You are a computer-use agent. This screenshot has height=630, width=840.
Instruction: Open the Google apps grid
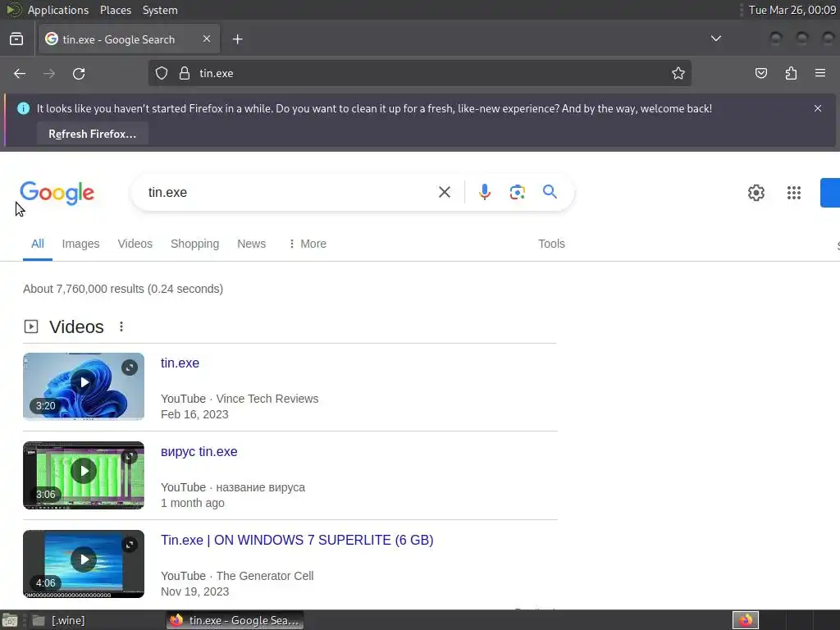[794, 193]
